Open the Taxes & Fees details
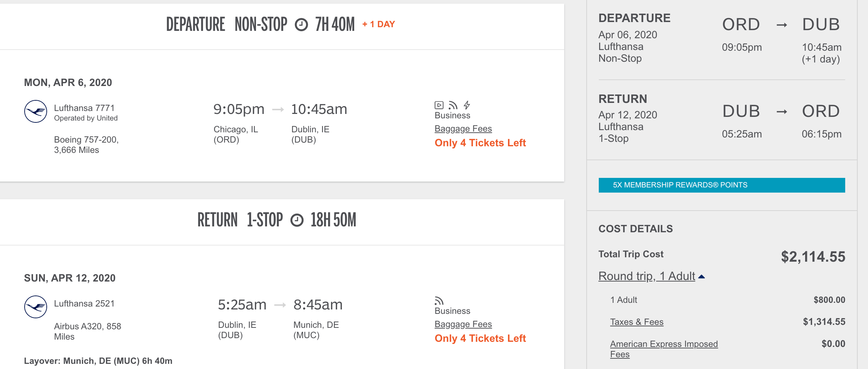 (637, 322)
